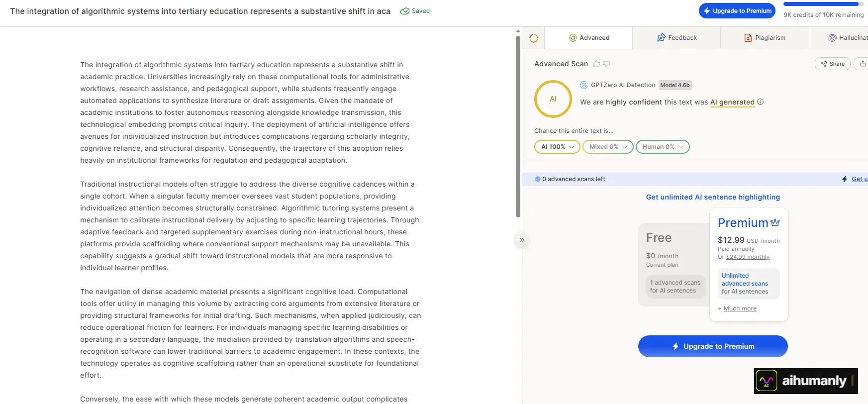Click the lightning bolt beside Get unlimited link
Screen dimensions: 868x404
point(845,179)
